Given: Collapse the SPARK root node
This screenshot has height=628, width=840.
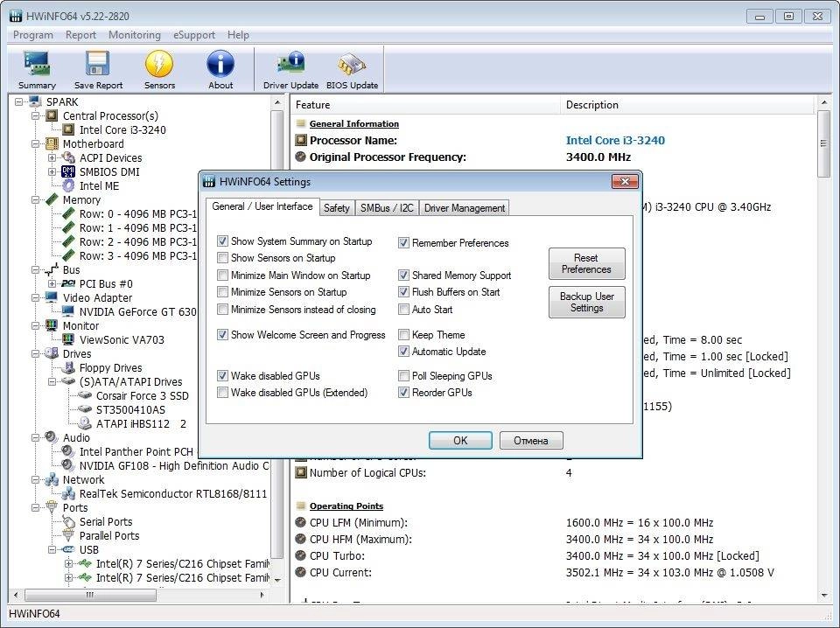Looking at the screenshot, I should 18,101.
